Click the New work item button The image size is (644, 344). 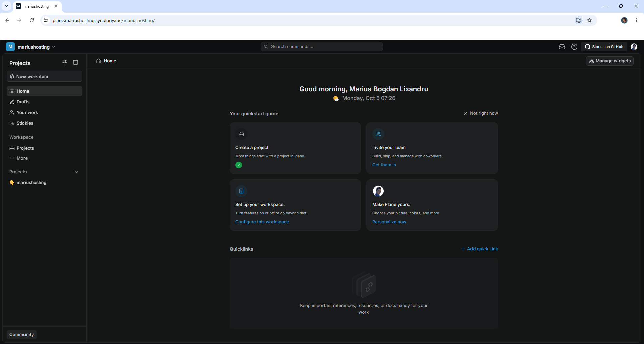[x=44, y=76]
